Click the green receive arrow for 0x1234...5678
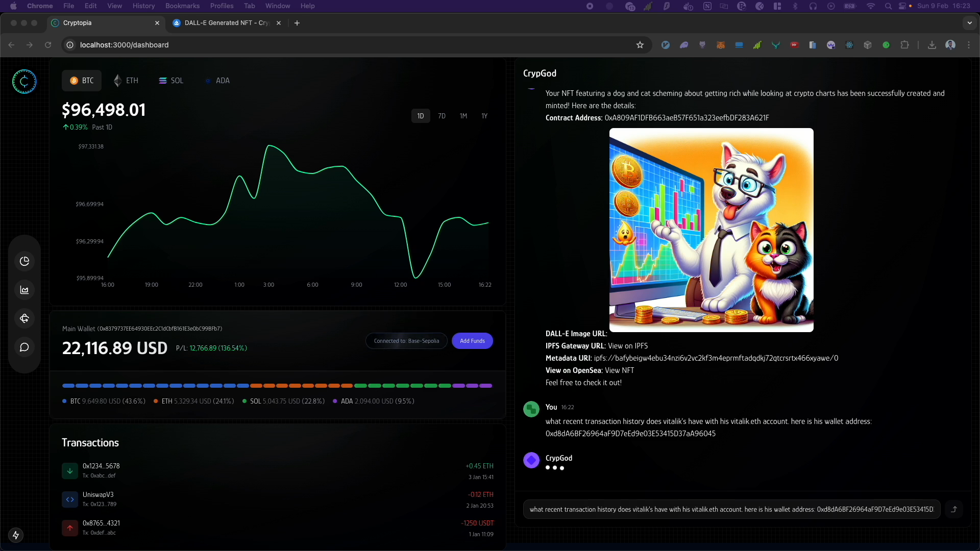This screenshot has height=551, width=980. [70, 471]
